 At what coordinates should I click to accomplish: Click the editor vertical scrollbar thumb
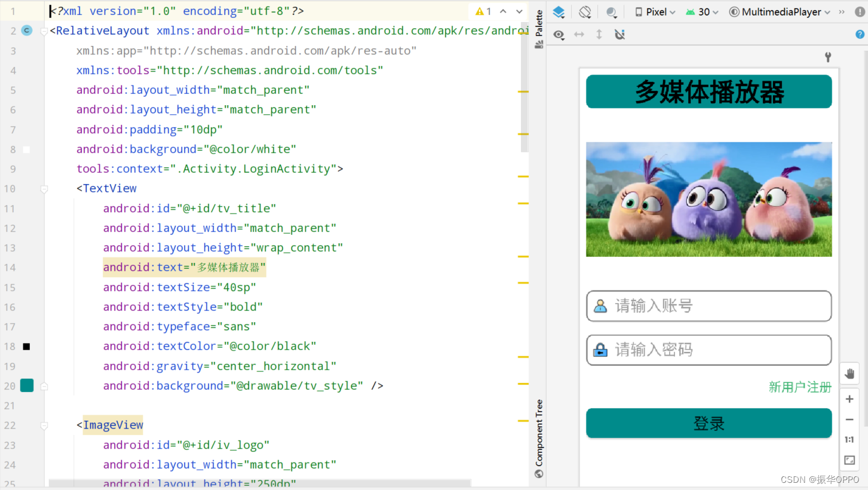pyautogui.click(x=525, y=87)
